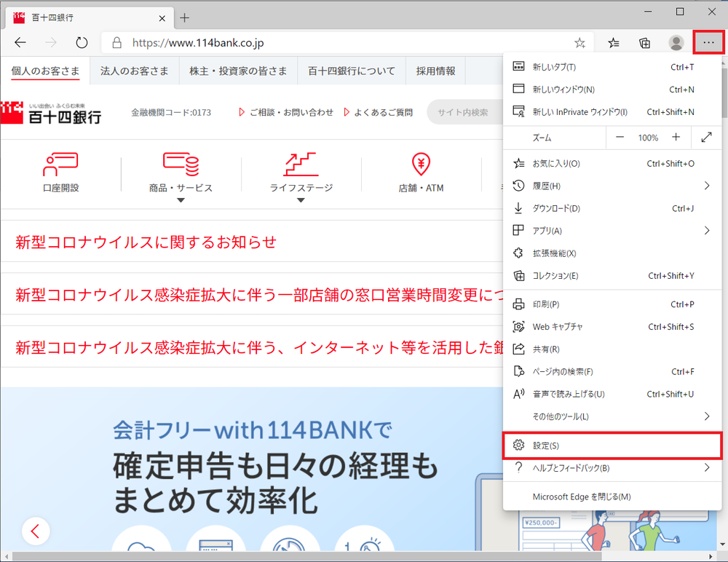Select ページ内の検索(F) menu item
The height and width of the screenshot is (562, 728).
tap(612, 371)
